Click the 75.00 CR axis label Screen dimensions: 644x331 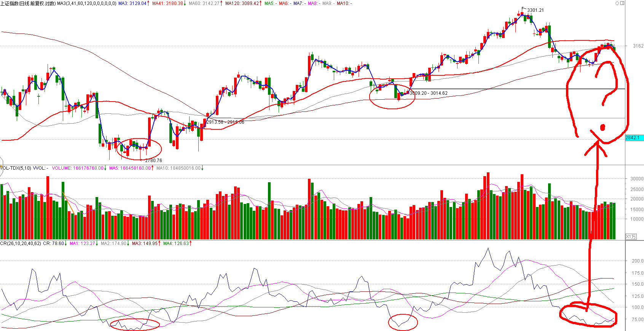(x=638, y=320)
